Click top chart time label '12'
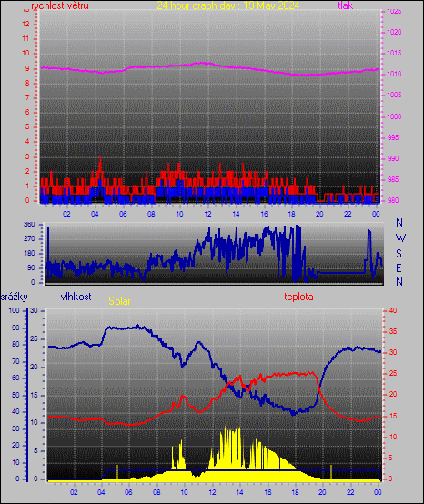Screen dimensions: 424x504 point(208,214)
